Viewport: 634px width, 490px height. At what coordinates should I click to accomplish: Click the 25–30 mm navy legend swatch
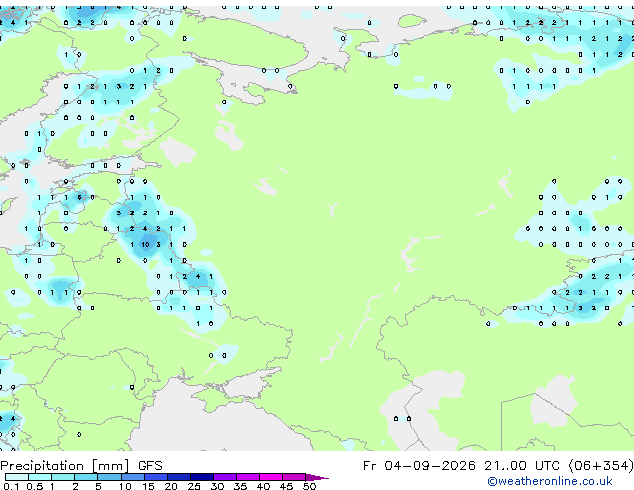pos(202,477)
